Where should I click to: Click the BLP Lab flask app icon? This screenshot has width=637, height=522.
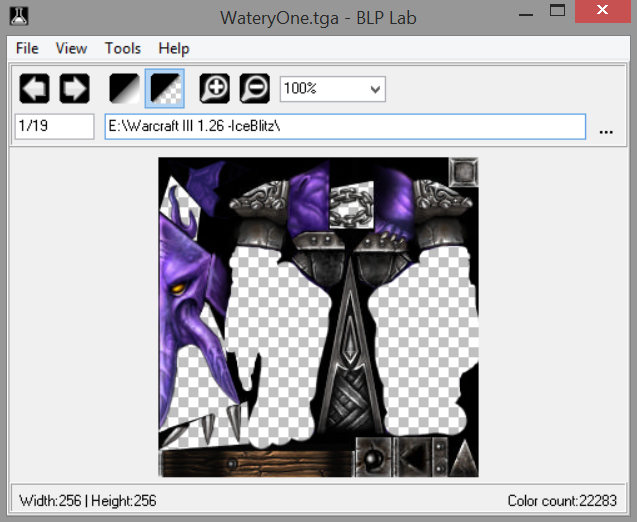(x=19, y=17)
